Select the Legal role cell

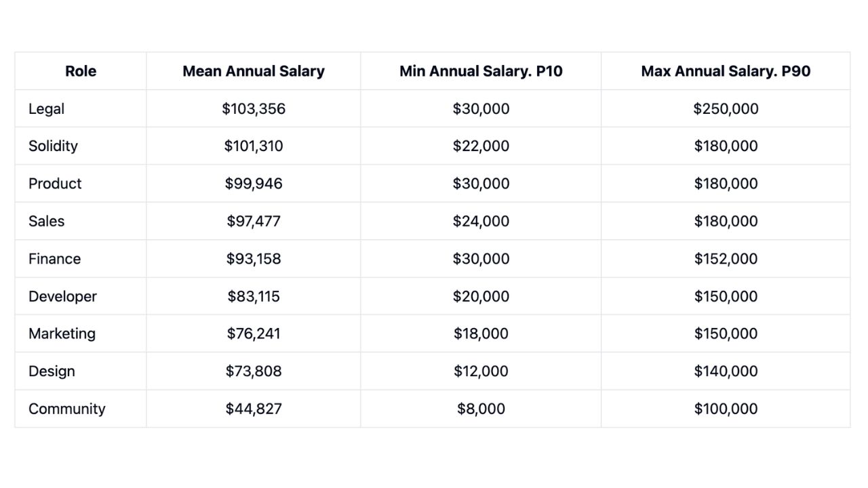[x=47, y=108]
